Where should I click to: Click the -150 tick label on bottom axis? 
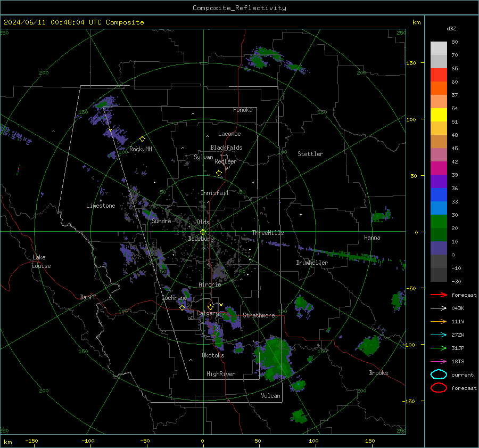pyautogui.click(x=31, y=441)
